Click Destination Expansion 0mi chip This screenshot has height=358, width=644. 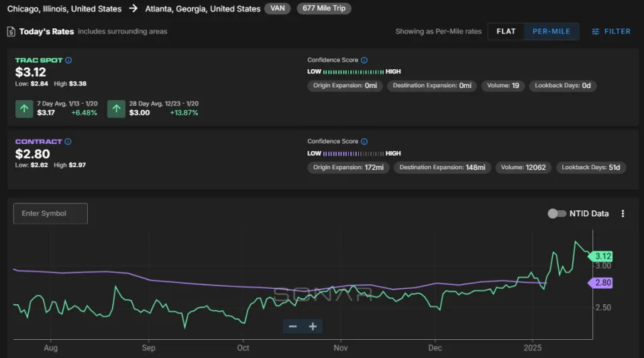(432, 85)
